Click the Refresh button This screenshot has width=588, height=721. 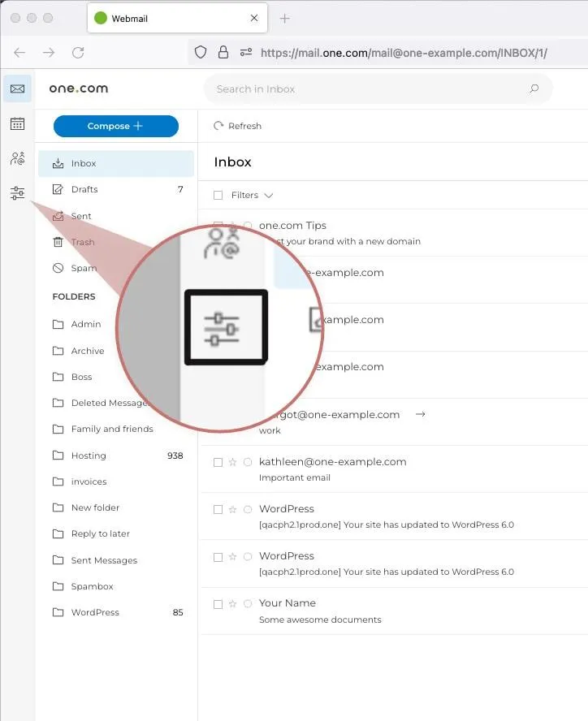click(237, 126)
